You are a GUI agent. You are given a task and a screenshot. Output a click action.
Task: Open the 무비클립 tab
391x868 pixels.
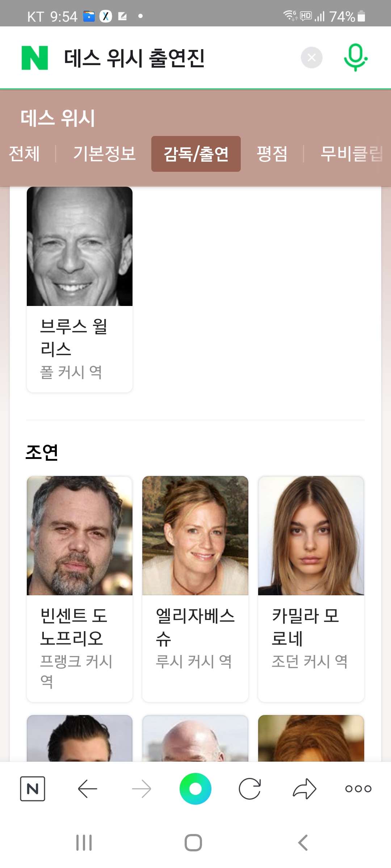352,154
